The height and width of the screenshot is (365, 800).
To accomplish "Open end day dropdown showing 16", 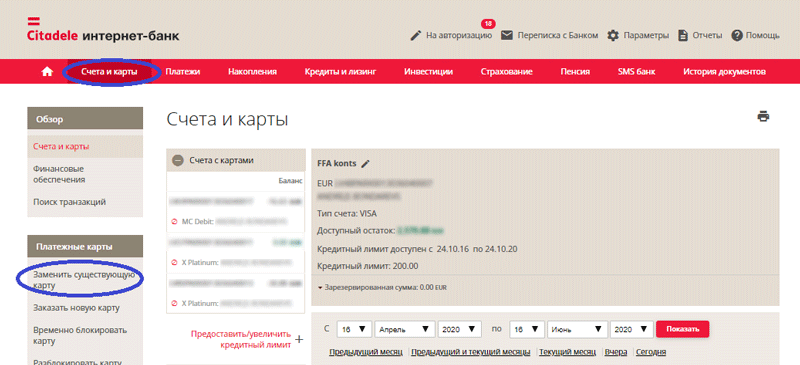I will (x=527, y=329).
